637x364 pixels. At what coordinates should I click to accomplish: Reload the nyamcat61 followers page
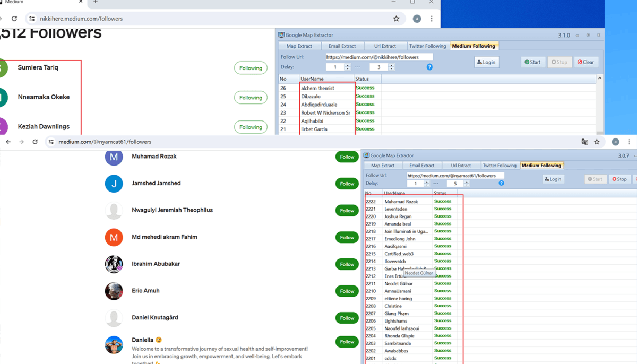point(34,142)
